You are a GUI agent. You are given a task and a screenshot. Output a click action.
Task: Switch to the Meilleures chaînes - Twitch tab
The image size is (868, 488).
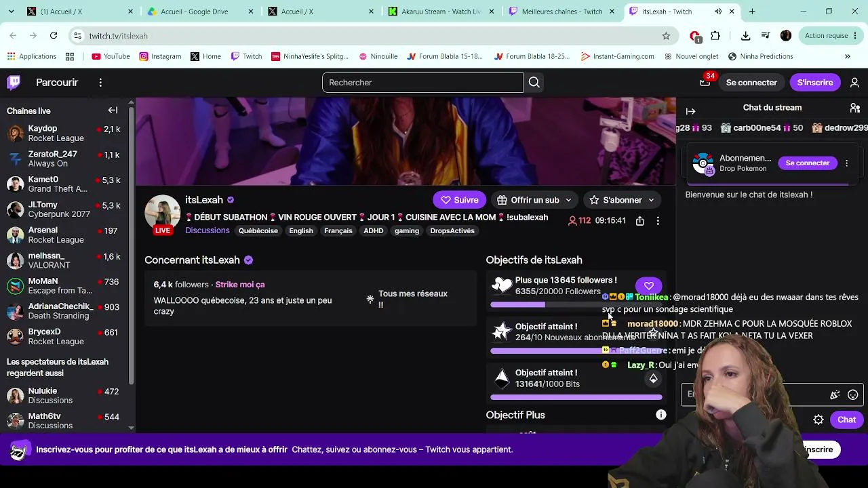pyautogui.click(x=561, y=12)
